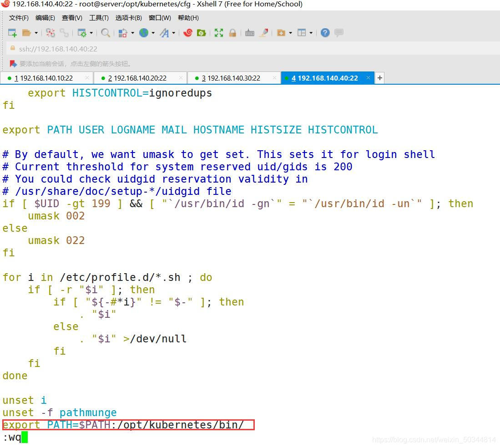Viewport: 500px width, 448px height.
Task: Expand the pane layout dropdown arrow
Action: (311, 32)
